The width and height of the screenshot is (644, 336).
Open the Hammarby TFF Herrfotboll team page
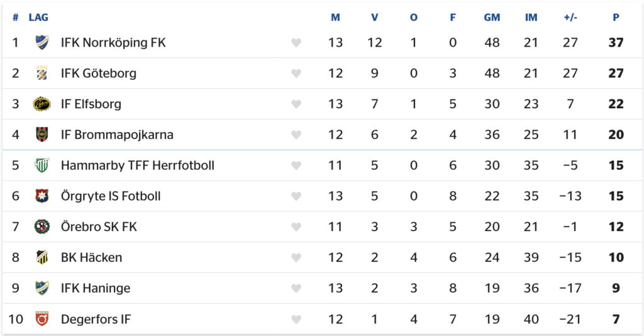pyautogui.click(x=137, y=165)
